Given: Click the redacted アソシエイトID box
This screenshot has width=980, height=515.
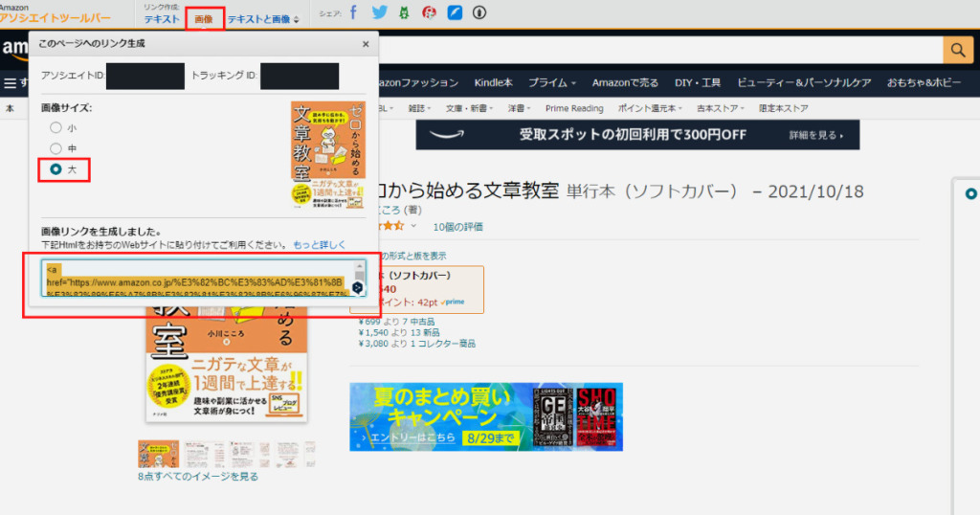Looking at the screenshot, I should [x=145, y=76].
